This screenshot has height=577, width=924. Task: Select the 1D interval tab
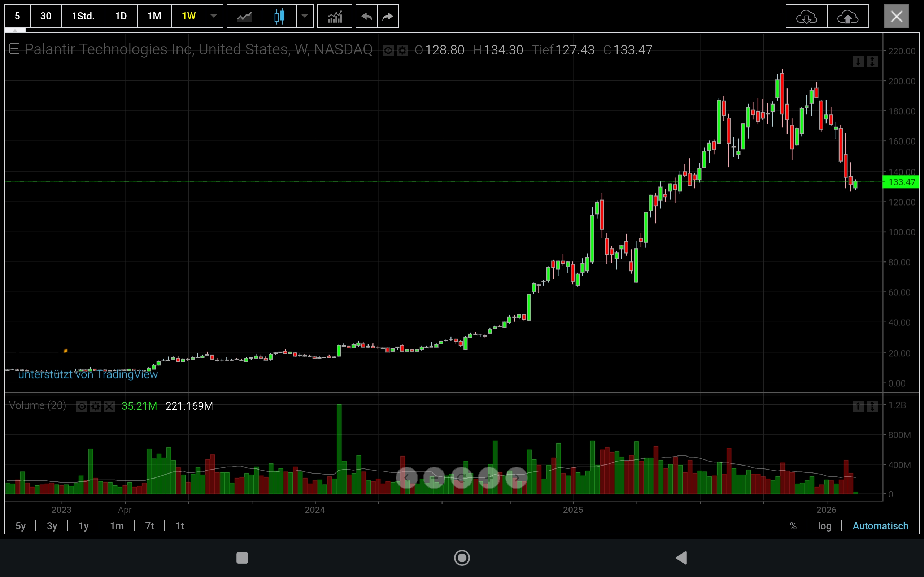coord(121,17)
